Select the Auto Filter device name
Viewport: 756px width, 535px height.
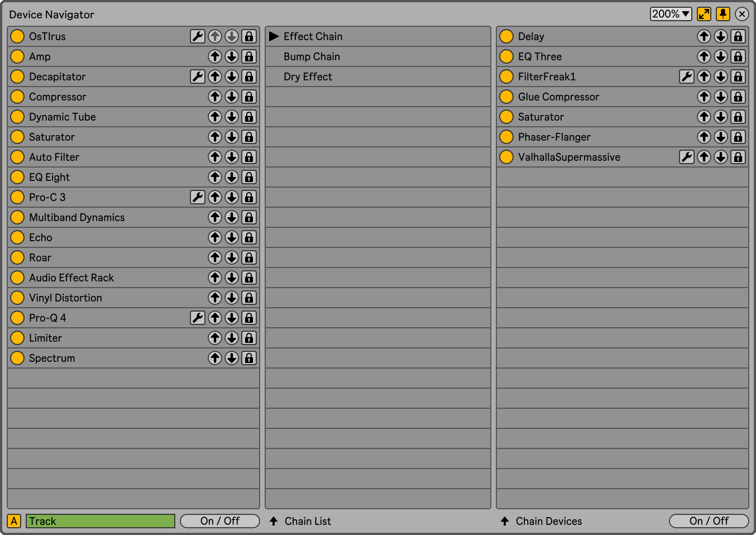(54, 157)
